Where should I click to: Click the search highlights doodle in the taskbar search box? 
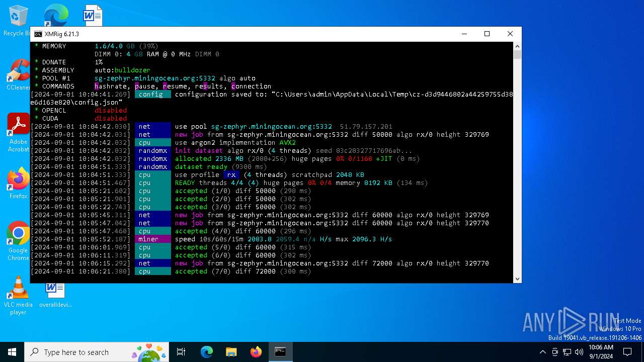coord(149,352)
